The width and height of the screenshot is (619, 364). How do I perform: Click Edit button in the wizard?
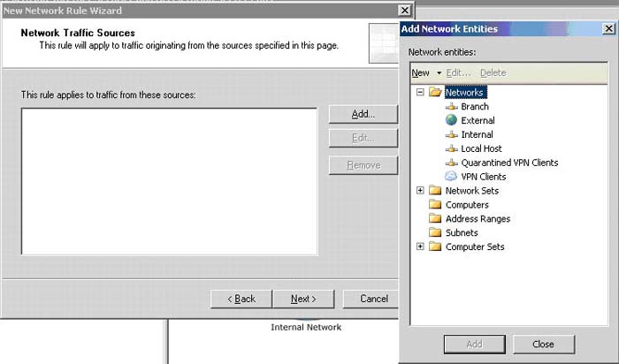[x=363, y=138]
